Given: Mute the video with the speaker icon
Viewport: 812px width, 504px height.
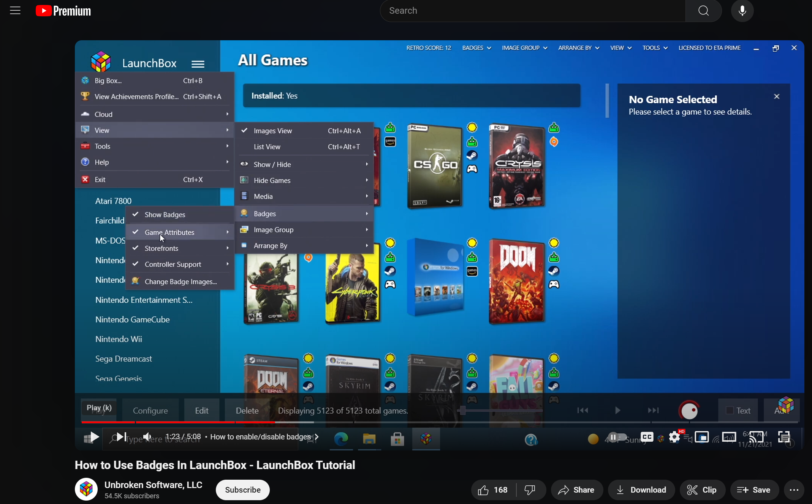Looking at the screenshot, I should point(148,437).
